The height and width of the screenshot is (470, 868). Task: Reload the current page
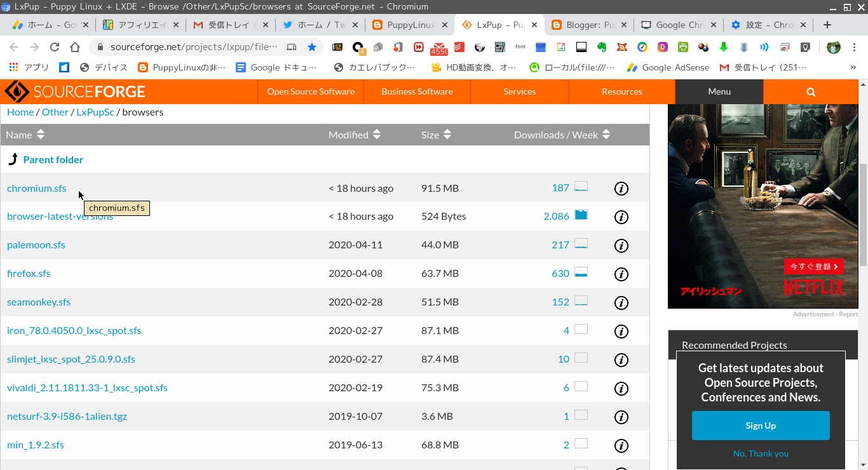[x=55, y=47]
